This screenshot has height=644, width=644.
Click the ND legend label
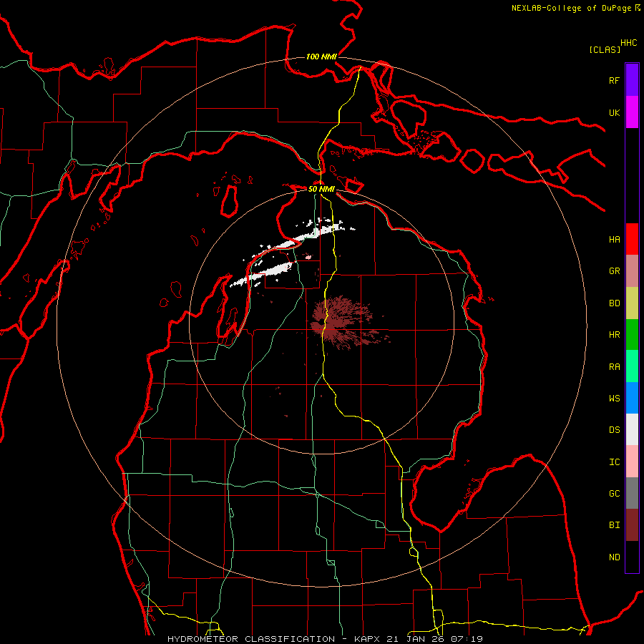(614, 557)
